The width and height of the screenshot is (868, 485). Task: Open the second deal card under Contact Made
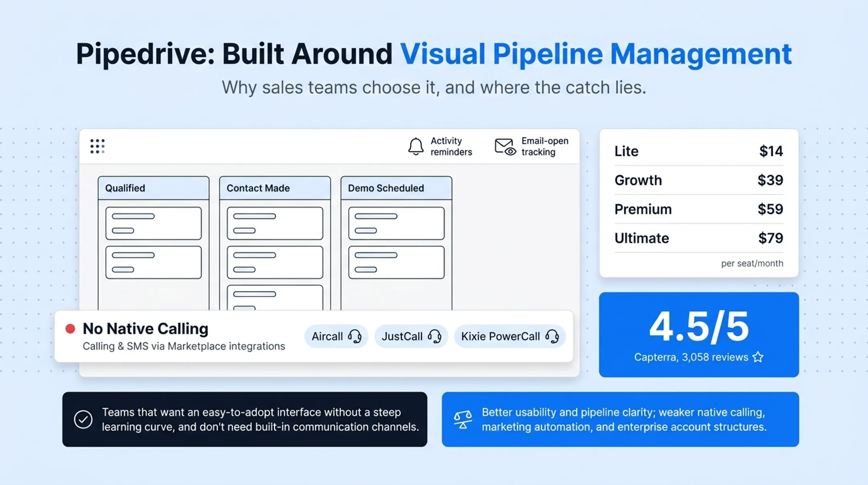pos(275,262)
